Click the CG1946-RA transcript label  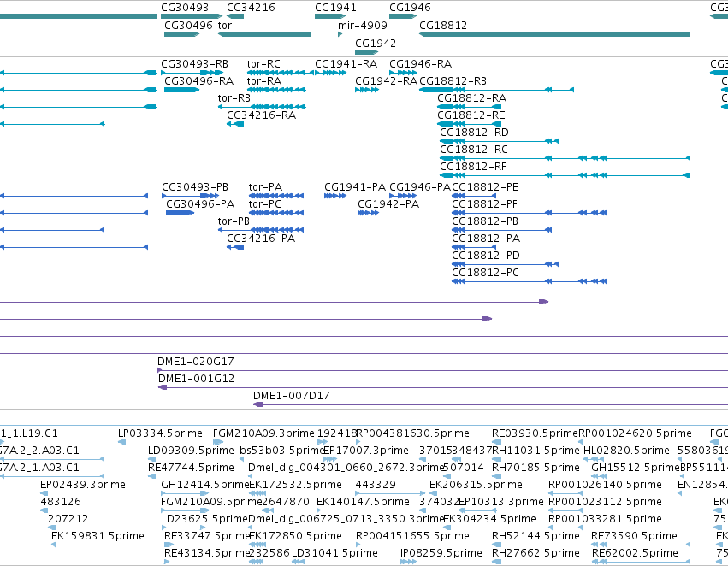420,63
